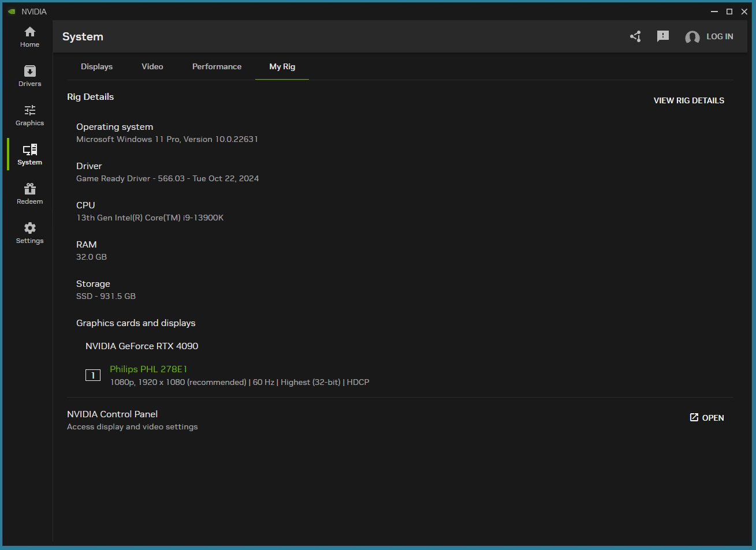
Task: Click the Rig Details heading
Action: (x=90, y=96)
